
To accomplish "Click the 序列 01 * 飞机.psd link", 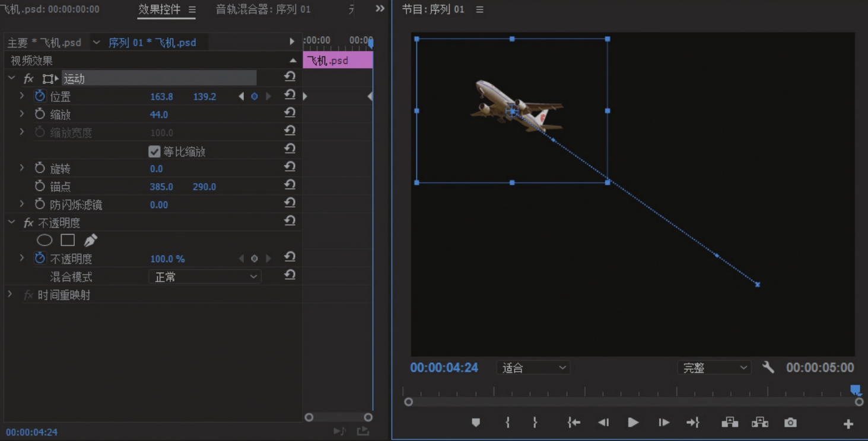I will tap(152, 43).
